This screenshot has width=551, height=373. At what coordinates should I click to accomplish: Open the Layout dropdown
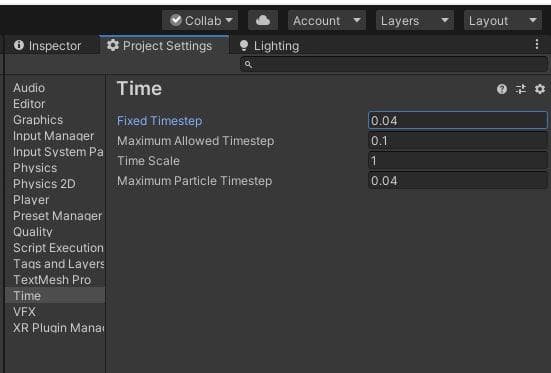503,20
